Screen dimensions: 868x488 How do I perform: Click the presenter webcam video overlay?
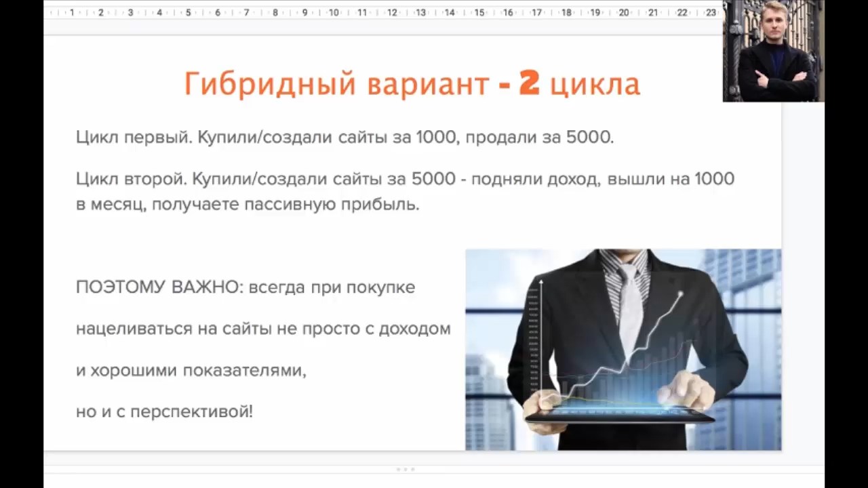(x=773, y=51)
